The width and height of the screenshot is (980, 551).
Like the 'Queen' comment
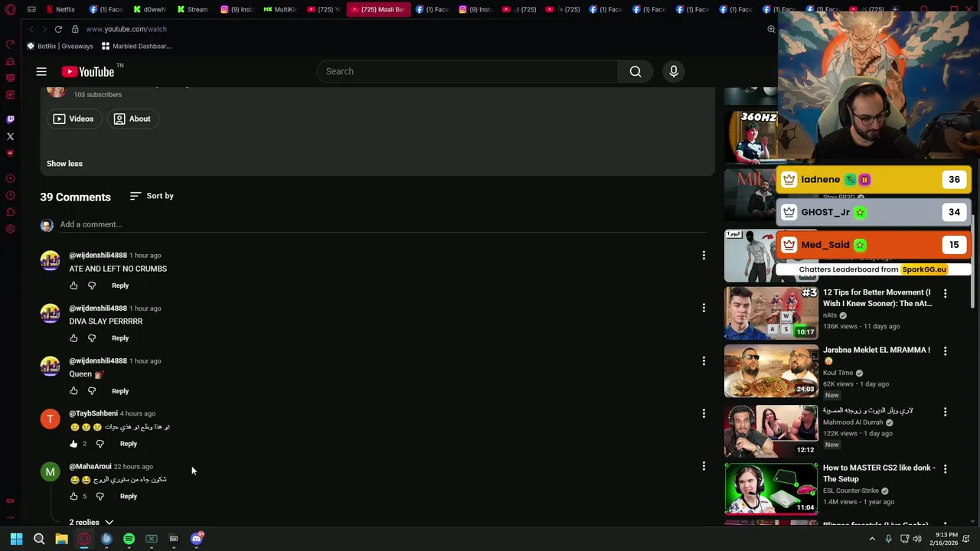(x=73, y=391)
